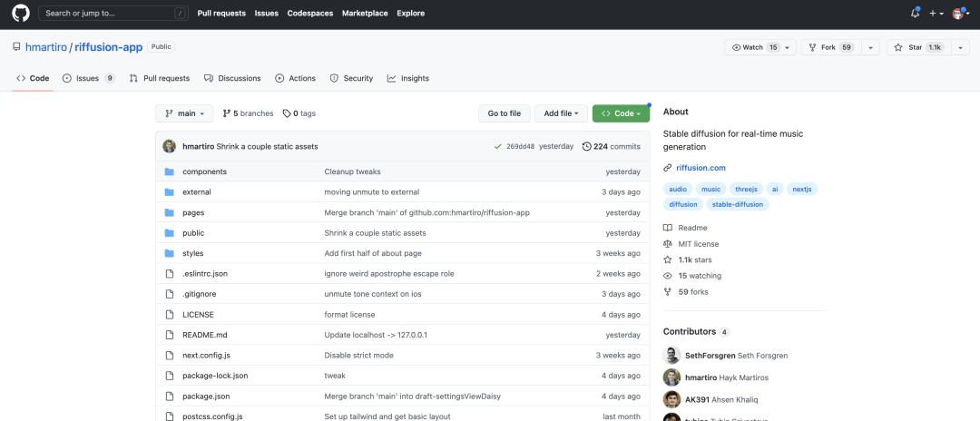The width and height of the screenshot is (980, 421).
Task: View the 1.1k stars link
Action: tap(688, 259)
